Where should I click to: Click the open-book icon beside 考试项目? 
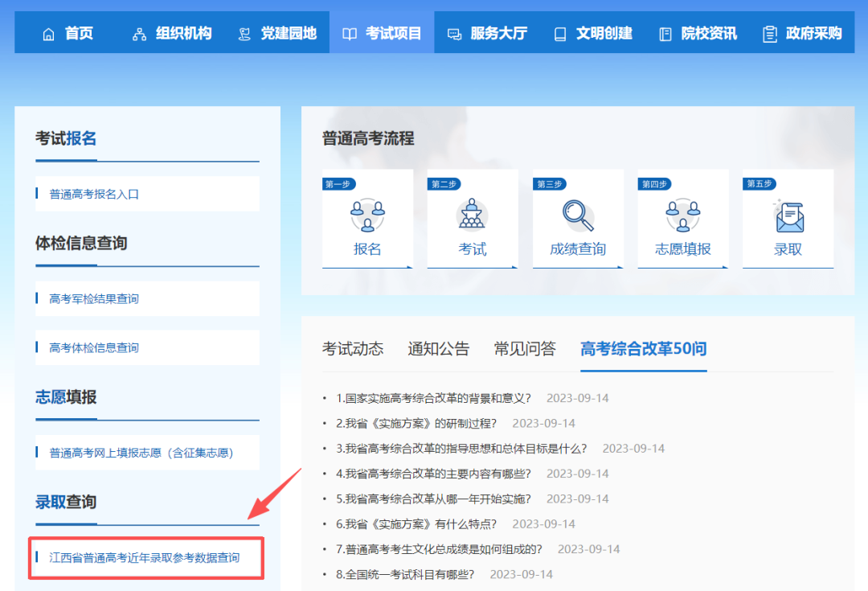click(x=350, y=35)
